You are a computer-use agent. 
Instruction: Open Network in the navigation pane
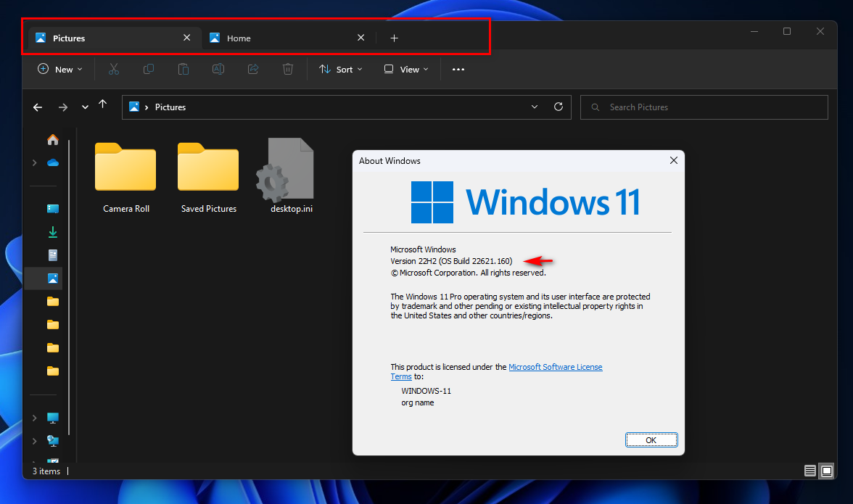pos(53,441)
